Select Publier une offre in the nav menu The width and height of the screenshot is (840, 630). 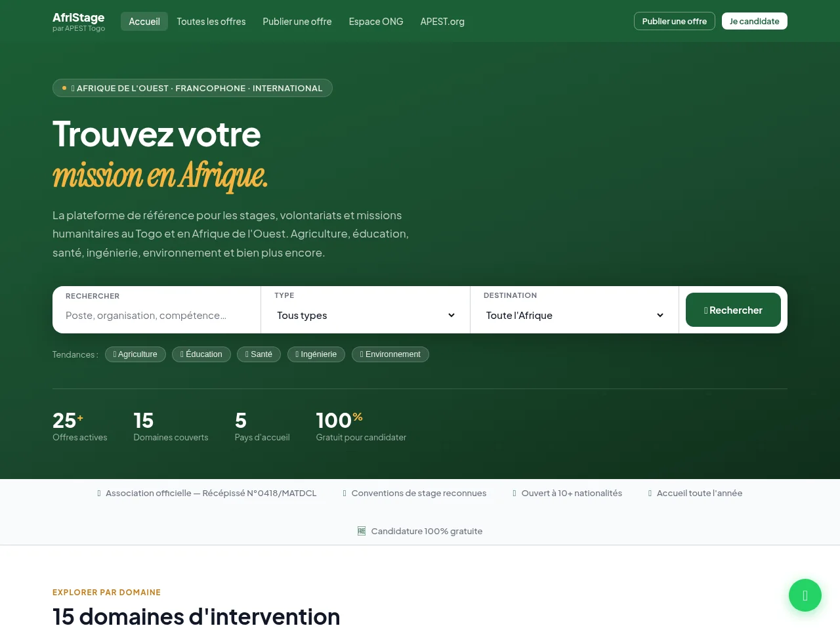(297, 21)
